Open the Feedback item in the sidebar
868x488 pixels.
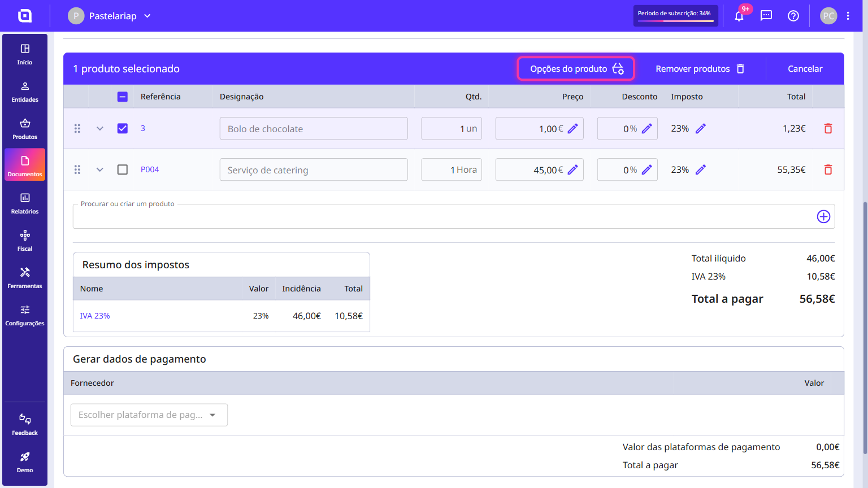click(x=25, y=425)
